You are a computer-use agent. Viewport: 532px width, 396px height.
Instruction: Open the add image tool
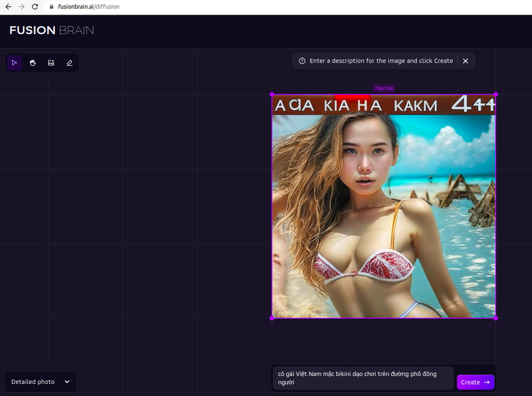click(51, 62)
